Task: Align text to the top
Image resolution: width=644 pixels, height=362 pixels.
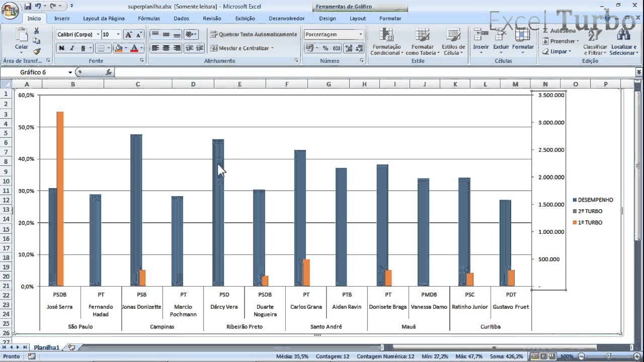Action: click(155, 35)
